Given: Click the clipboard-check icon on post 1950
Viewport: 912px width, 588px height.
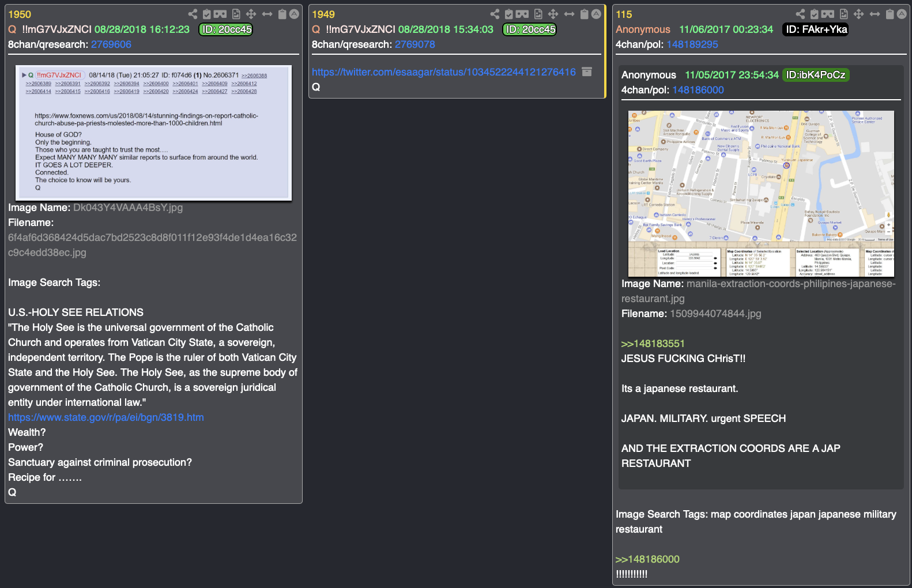Looking at the screenshot, I should [x=206, y=14].
